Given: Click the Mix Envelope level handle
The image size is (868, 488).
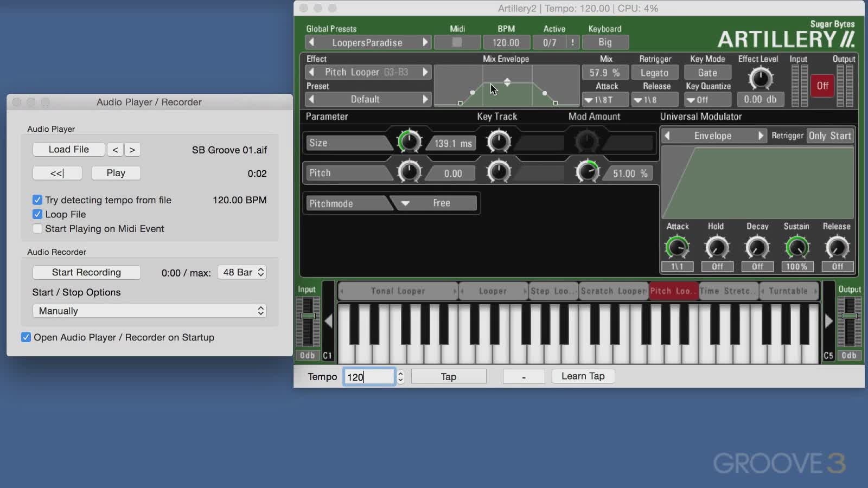Looking at the screenshot, I should pyautogui.click(x=507, y=82).
